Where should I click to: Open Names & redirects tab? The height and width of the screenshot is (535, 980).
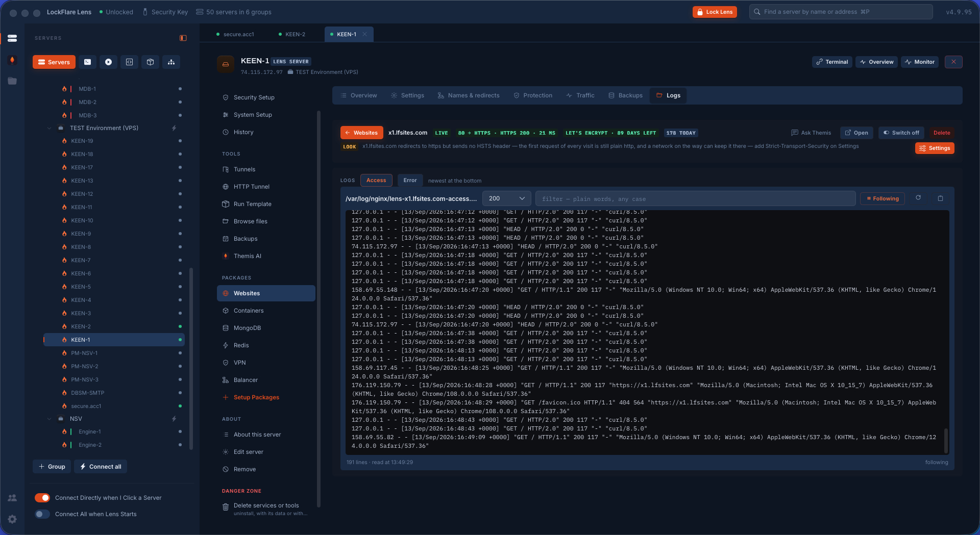pos(469,95)
